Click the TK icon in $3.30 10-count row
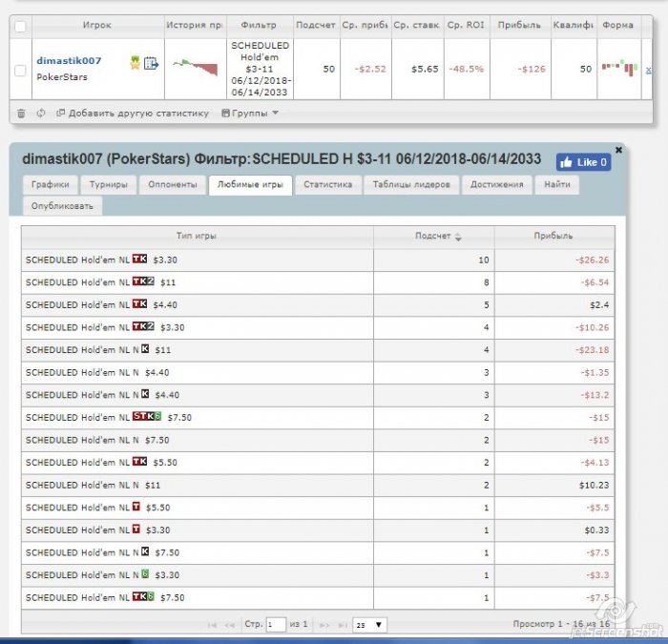Viewport: 668px width, 644px height. (x=139, y=259)
